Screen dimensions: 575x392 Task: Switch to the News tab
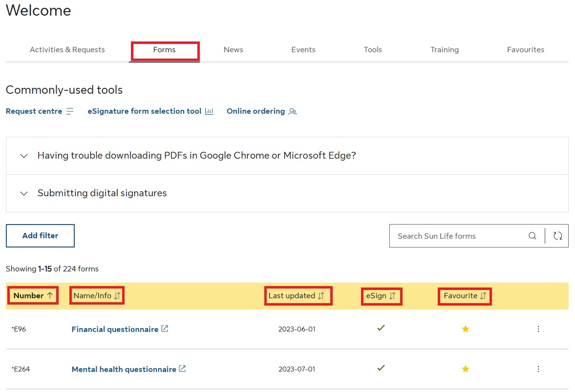(233, 50)
